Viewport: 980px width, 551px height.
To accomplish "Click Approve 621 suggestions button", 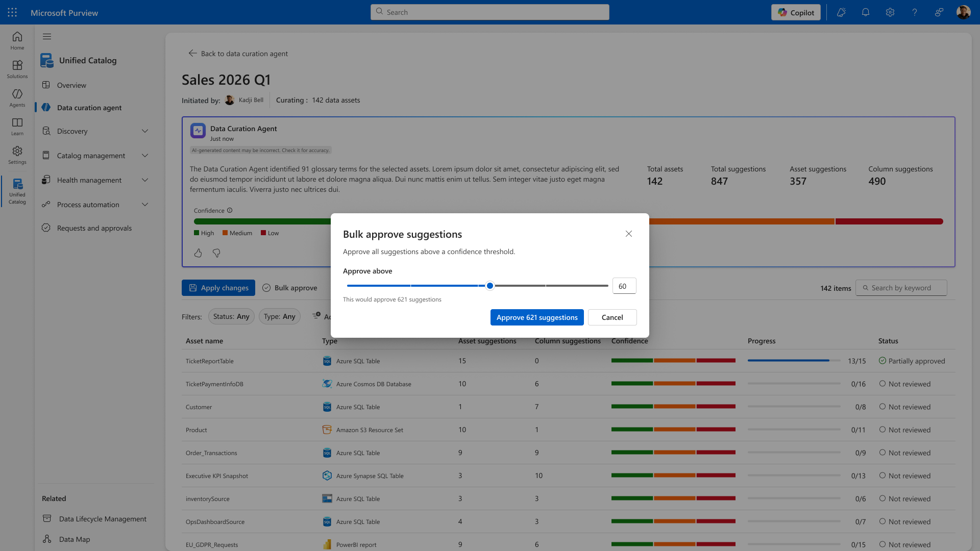I will tap(537, 317).
